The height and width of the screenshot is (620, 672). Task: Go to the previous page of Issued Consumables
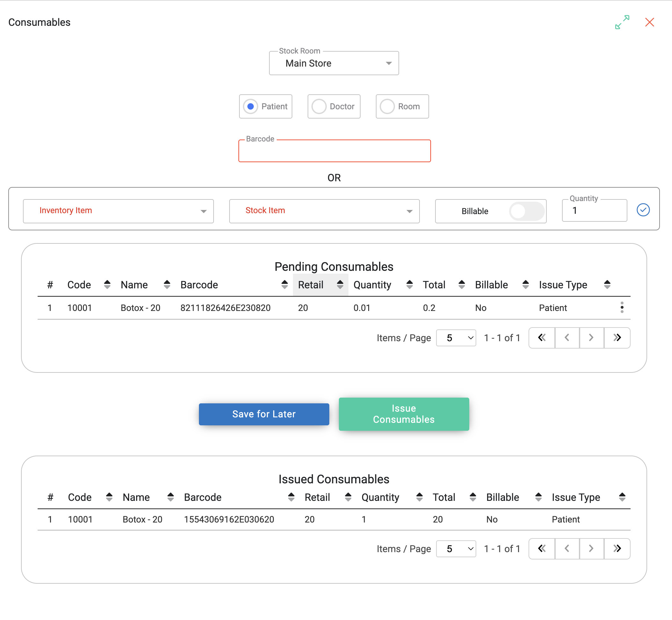coord(566,549)
